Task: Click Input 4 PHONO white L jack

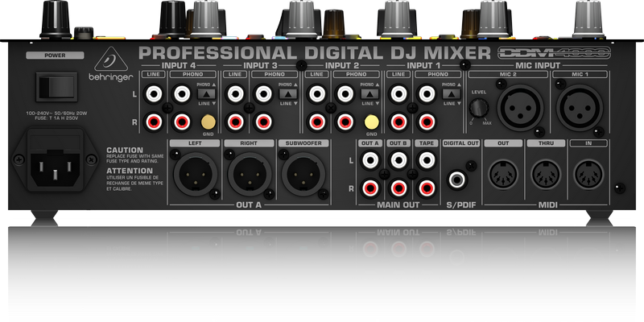Action: coord(182,94)
